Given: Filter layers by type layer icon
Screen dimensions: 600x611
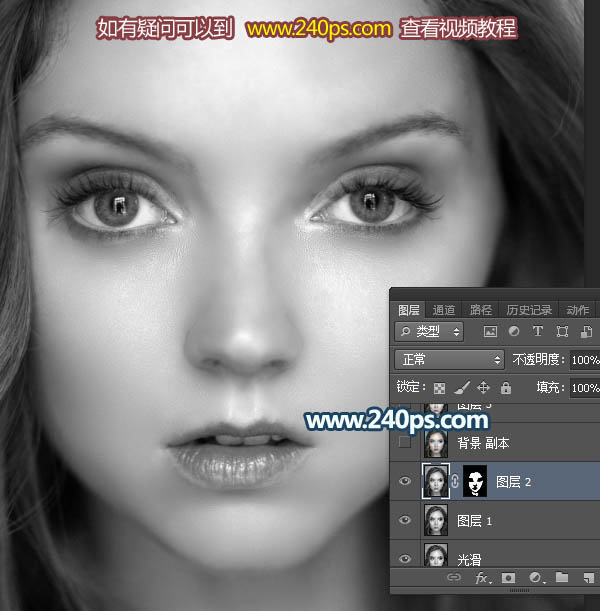Looking at the screenshot, I should 538,332.
